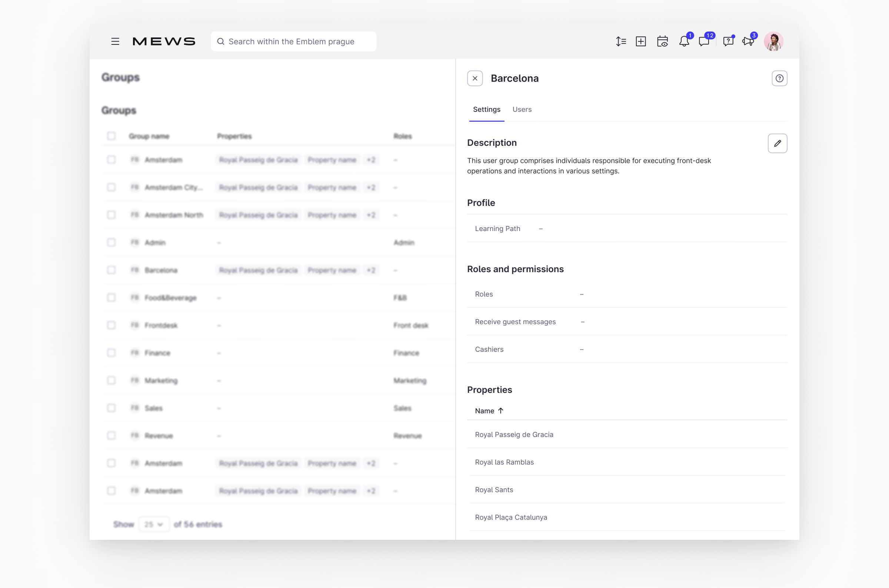Close the Barcelona side panel
Image resolution: width=889 pixels, height=588 pixels.
click(x=475, y=78)
